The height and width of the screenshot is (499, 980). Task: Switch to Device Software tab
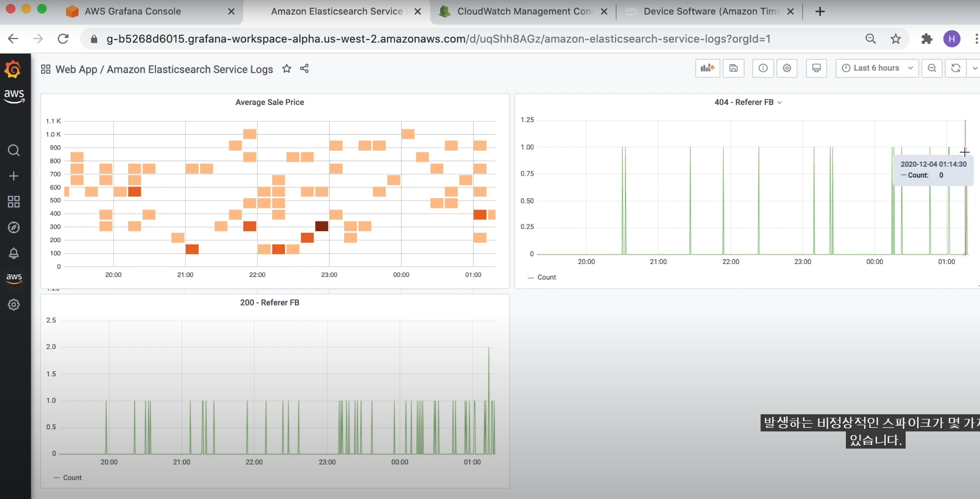711,11
